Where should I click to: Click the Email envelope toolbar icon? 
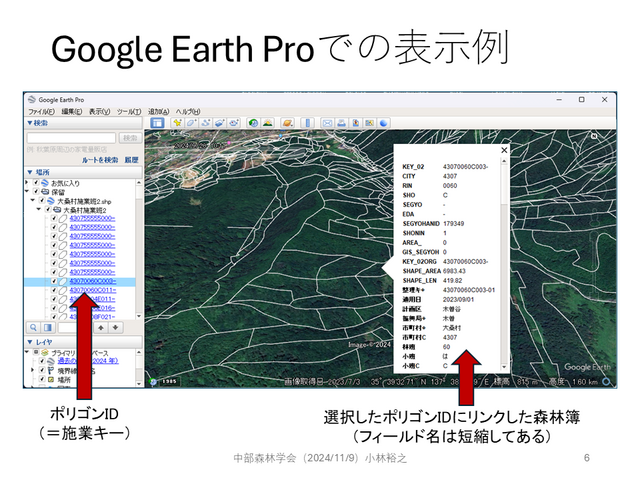[327, 123]
